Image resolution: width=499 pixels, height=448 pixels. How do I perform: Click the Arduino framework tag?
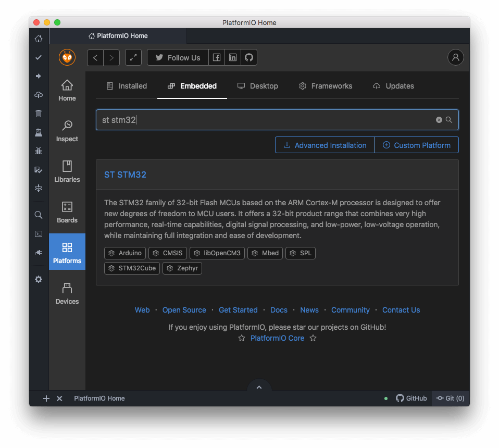[125, 253]
